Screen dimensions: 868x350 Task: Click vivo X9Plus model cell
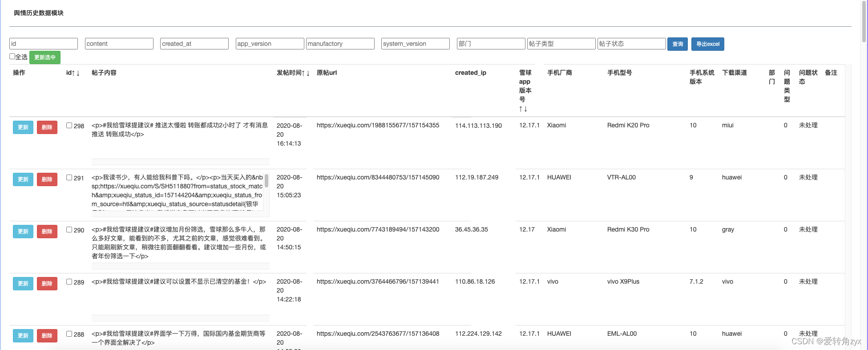623,282
